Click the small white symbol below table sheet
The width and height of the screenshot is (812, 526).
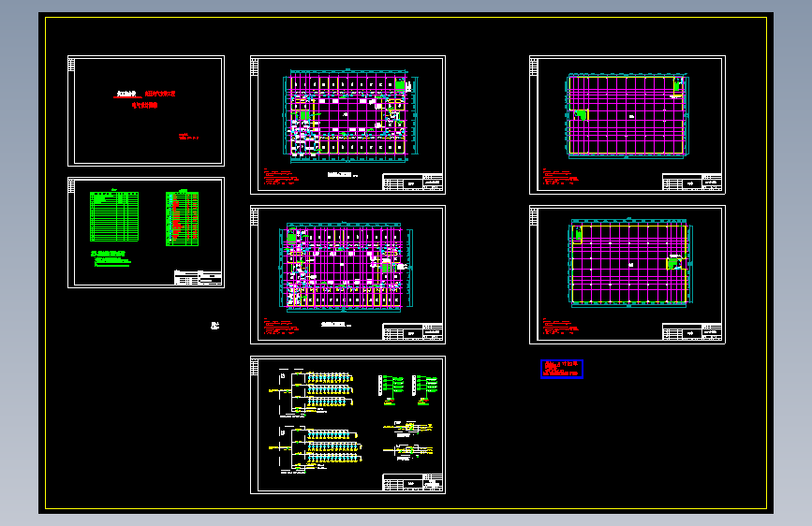(214, 325)
